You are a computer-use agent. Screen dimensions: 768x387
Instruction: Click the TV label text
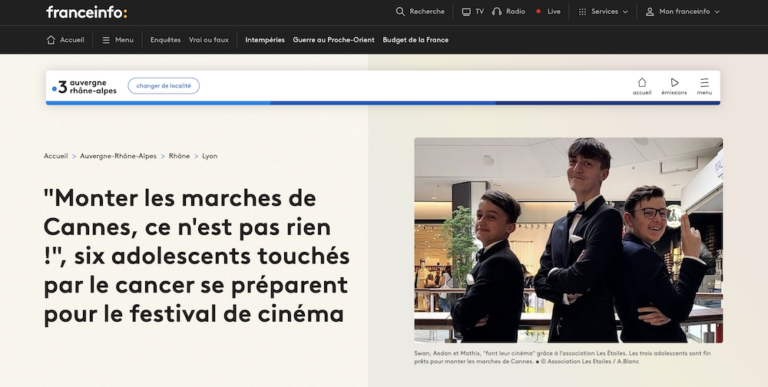480,12
